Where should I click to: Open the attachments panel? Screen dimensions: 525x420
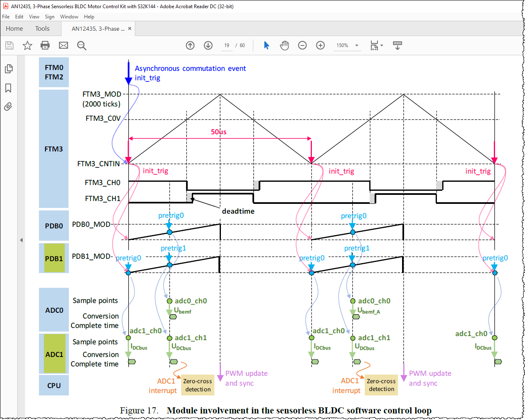[x=9, y=107]
